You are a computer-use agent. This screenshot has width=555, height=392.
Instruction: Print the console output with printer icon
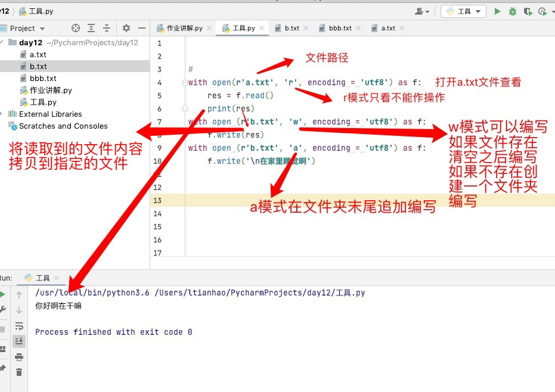click(x=19, y=357)
